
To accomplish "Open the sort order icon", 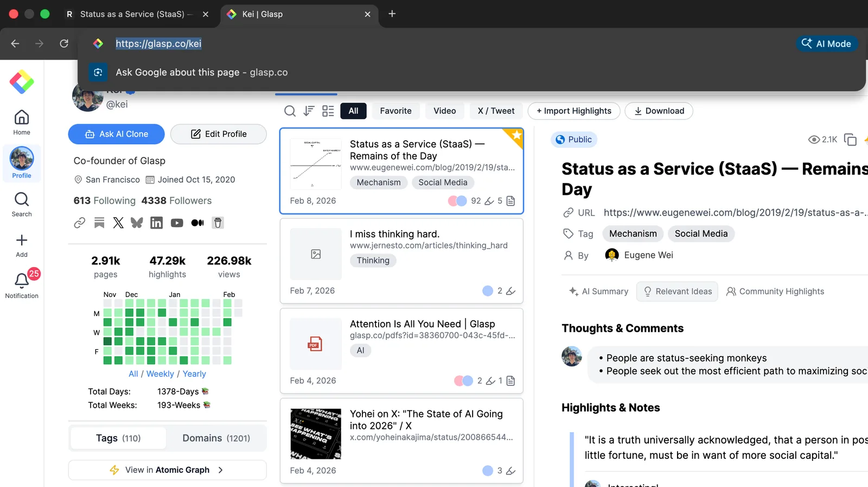I will click(309, 111).
